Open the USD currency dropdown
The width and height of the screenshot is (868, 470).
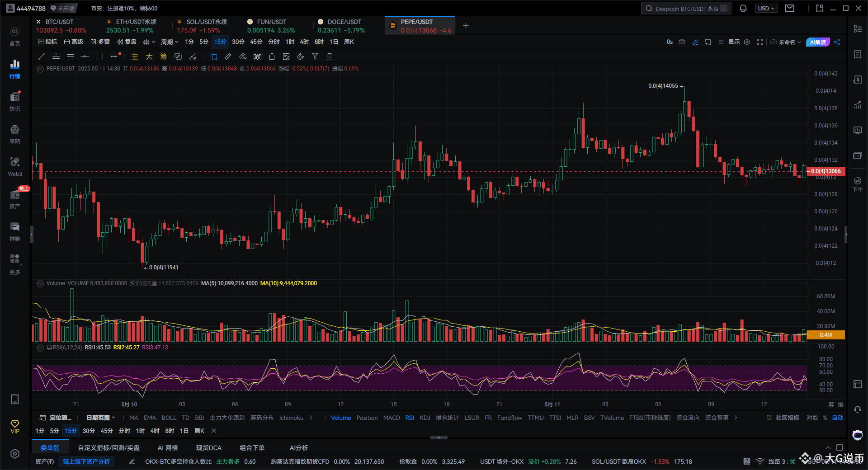point(766,9)
